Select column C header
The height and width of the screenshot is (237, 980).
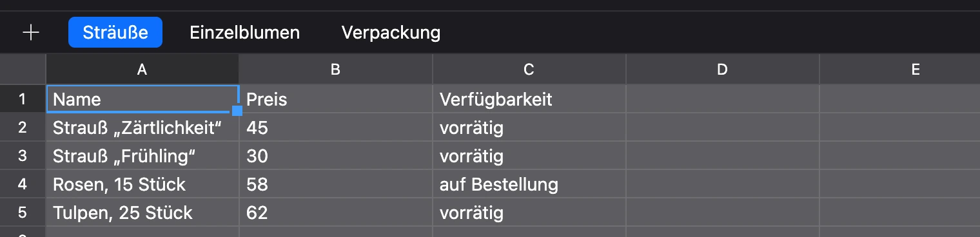click(529, 70)
